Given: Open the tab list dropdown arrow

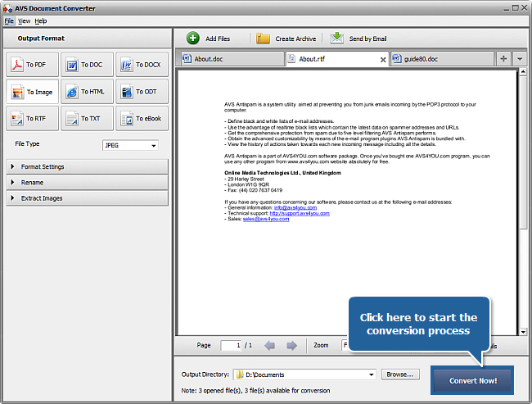Looking at the screenshot, I should (520, 58).
